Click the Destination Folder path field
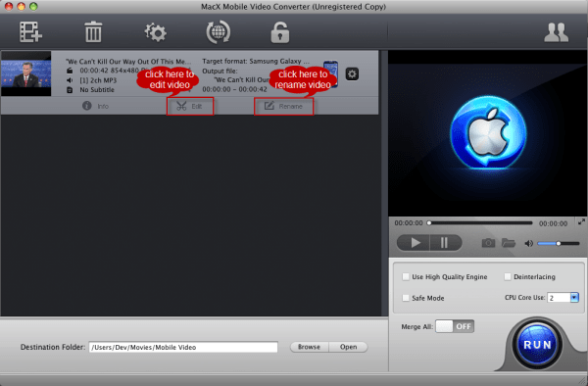The height and width of the screenshot is (386, 588). click(183, 347)
